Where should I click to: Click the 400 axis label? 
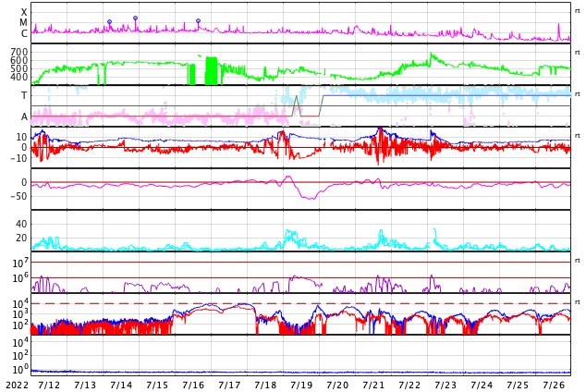pos(19,77)
